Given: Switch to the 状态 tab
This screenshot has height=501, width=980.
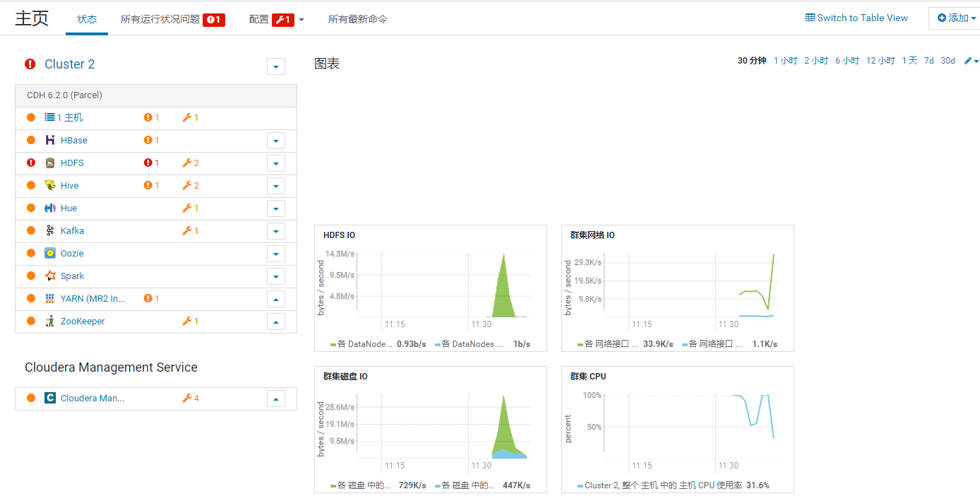Looking at the screenshot, I should pos(87,19).
